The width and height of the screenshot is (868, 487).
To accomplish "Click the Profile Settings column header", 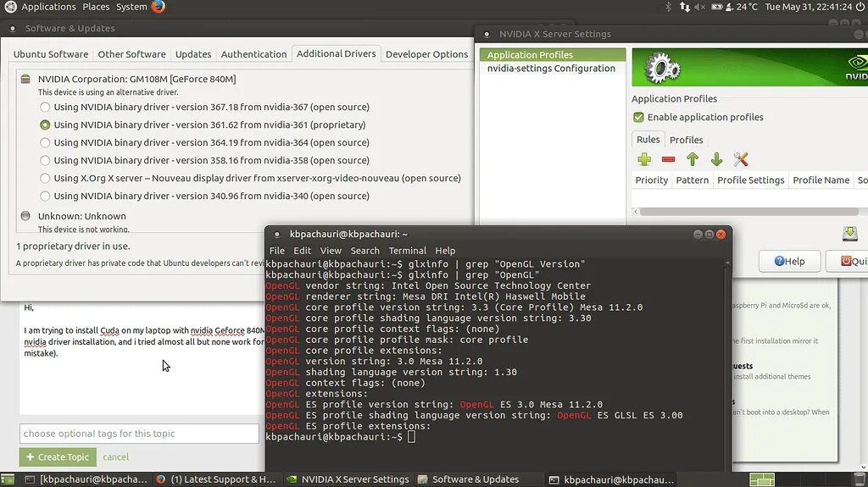I will [x=751, y=180].
